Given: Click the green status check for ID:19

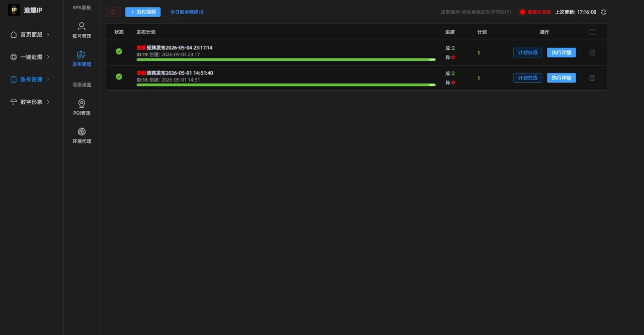Looking at the screenshot, I should point(119,51).
